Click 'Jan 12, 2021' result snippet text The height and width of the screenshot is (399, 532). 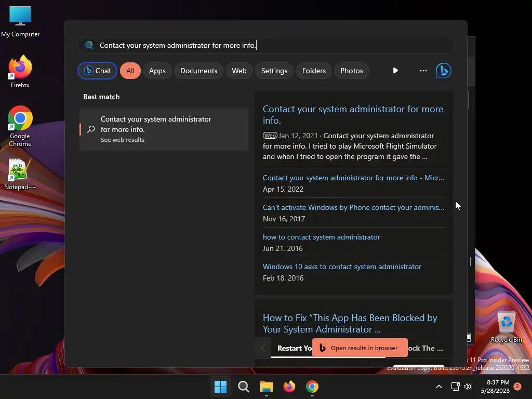298,136
